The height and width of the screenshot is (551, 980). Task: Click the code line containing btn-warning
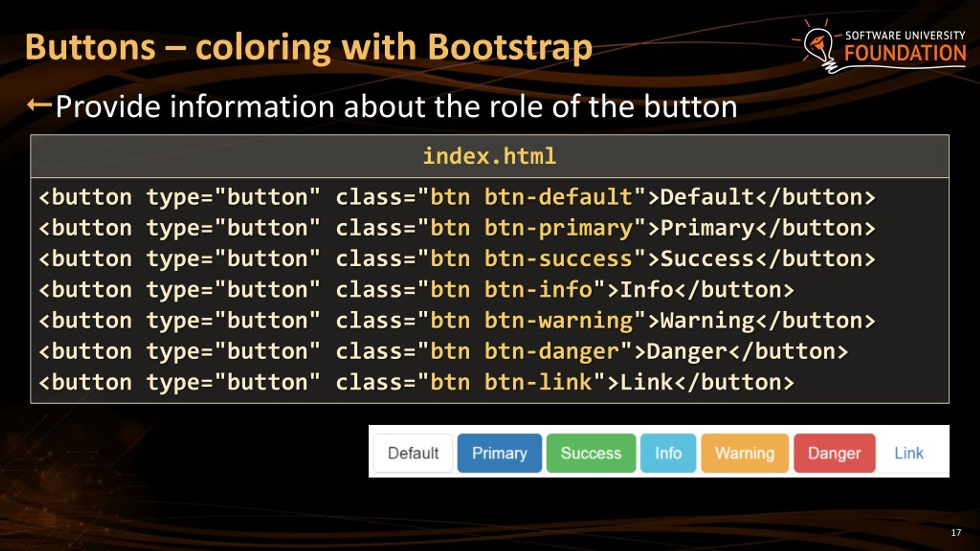(x=457, y=321)
